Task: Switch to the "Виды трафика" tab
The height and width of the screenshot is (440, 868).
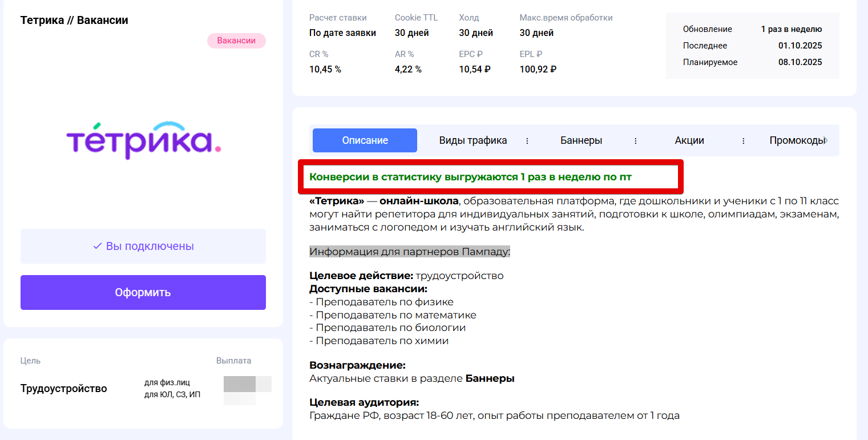Action: (473, 140)
